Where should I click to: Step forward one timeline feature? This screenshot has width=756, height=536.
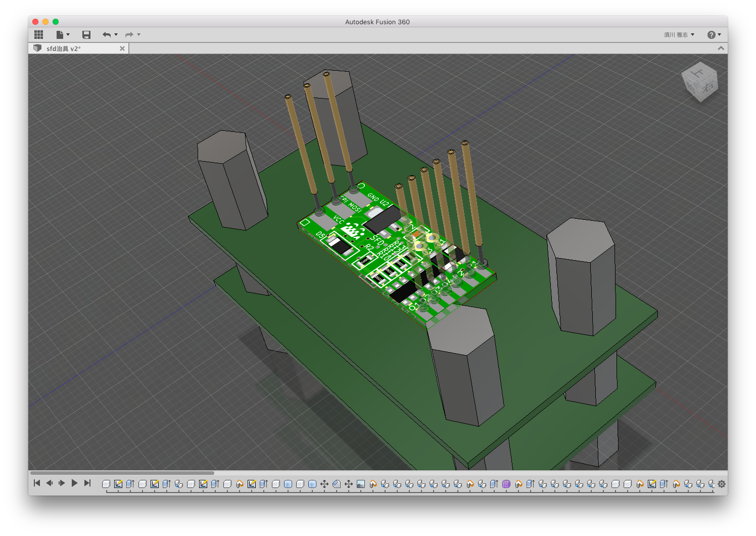(x=62, y=483)
